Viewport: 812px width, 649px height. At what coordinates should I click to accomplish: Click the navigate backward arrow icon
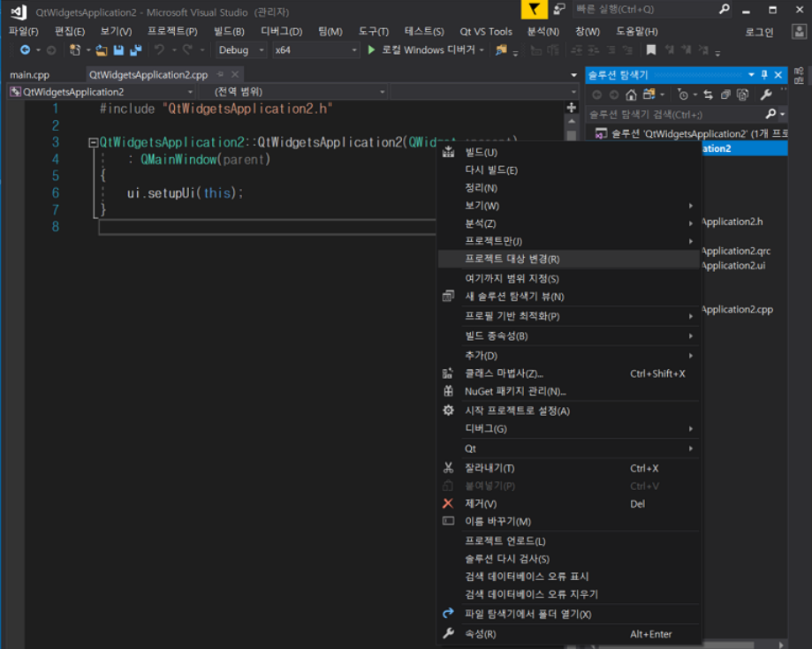pos(25,50)
